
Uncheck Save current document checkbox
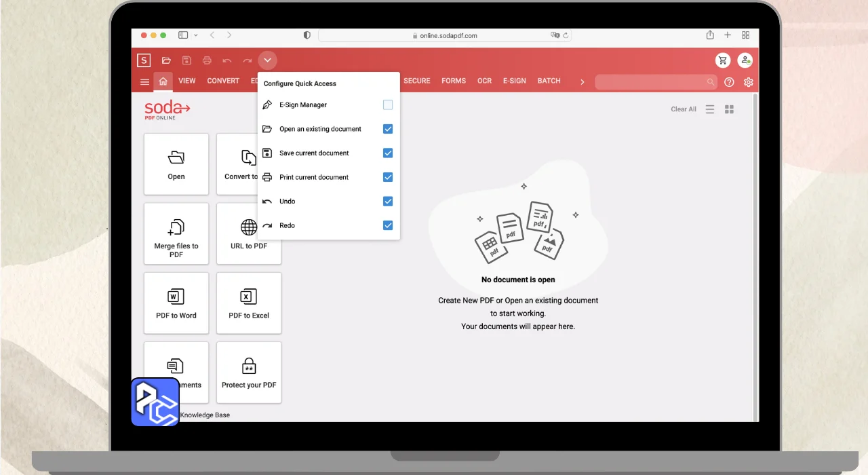(x=388, y=153)
